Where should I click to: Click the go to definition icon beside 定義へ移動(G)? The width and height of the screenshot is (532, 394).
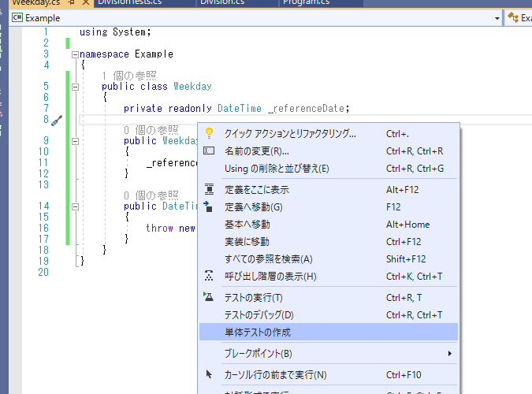click(208, 206)
